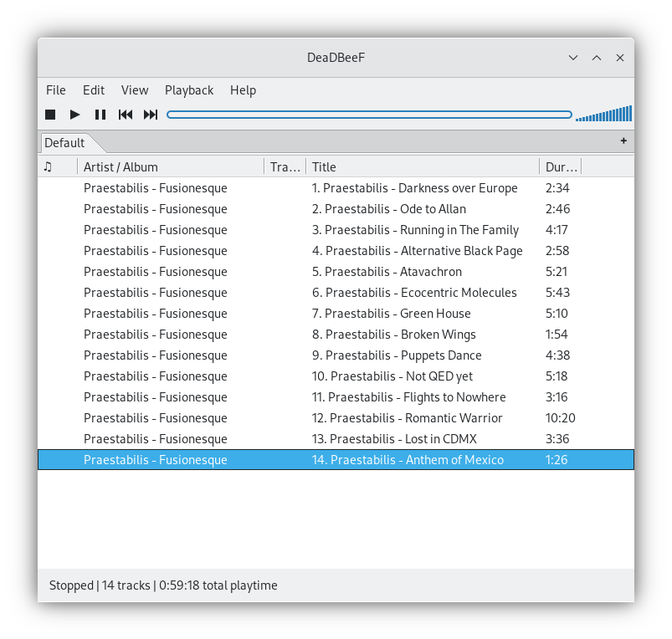The image size is (672, 639).
Task: Switch to the Default playlist tab
Action: tap(65, 143)
